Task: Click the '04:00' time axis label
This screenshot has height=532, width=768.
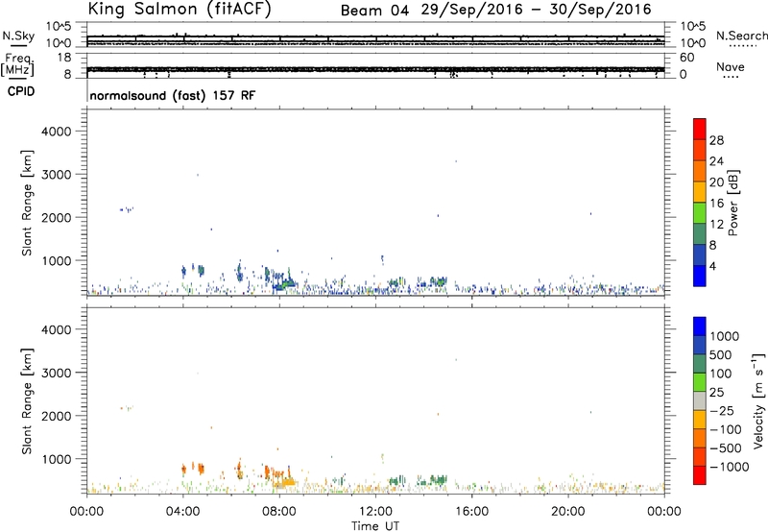Action: coord(183,512)
